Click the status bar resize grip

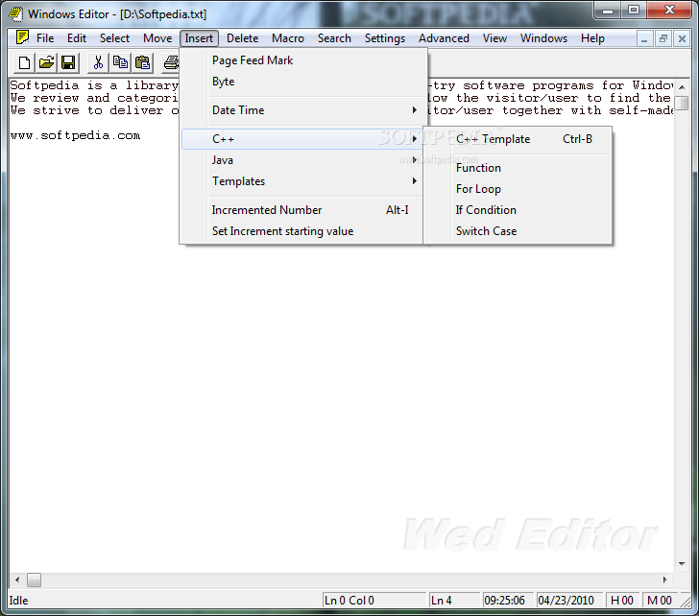(686, 602)
